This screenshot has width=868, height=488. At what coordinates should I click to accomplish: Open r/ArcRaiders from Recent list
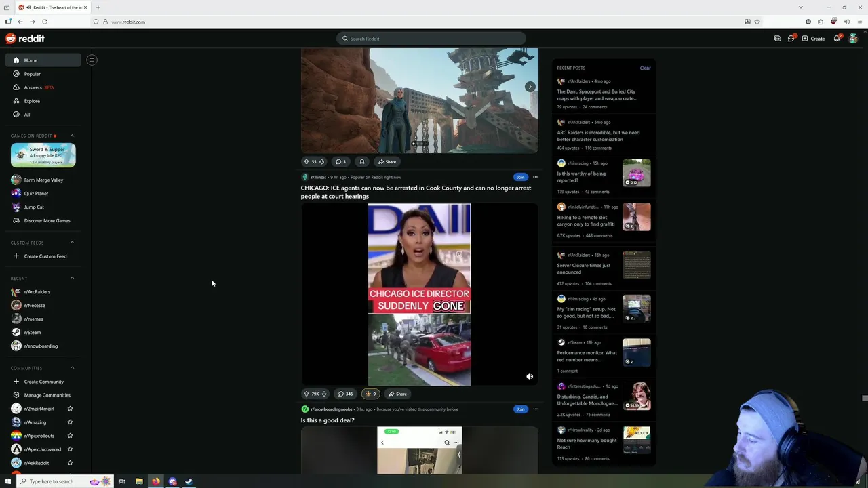(43, 291)
